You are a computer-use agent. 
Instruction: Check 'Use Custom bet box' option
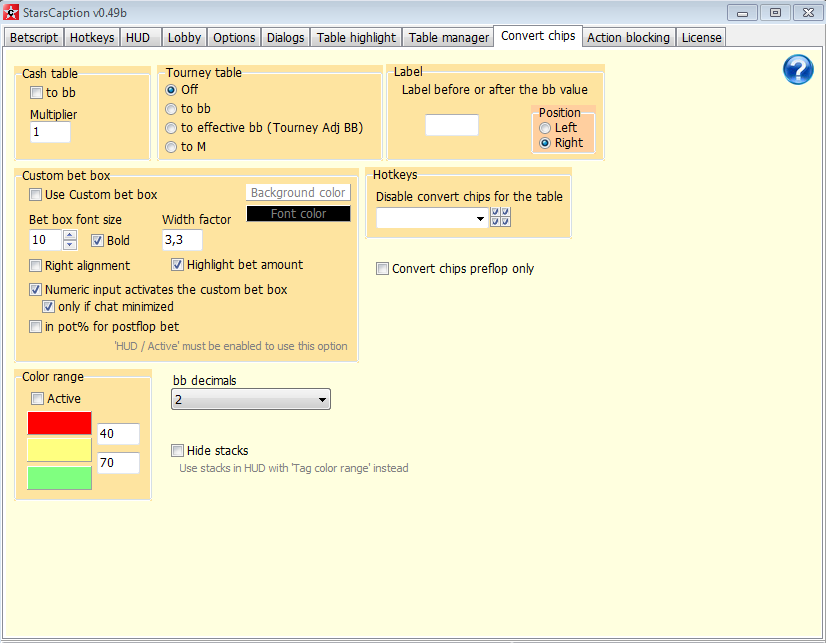click(x=36, y=194)
